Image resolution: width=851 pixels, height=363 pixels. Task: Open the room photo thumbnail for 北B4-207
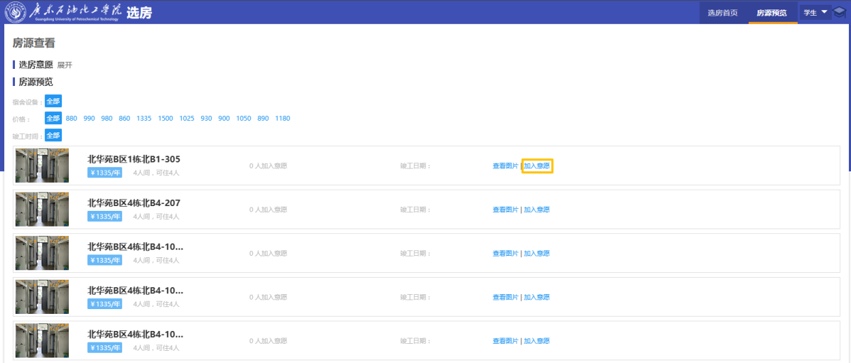point(42,209)
